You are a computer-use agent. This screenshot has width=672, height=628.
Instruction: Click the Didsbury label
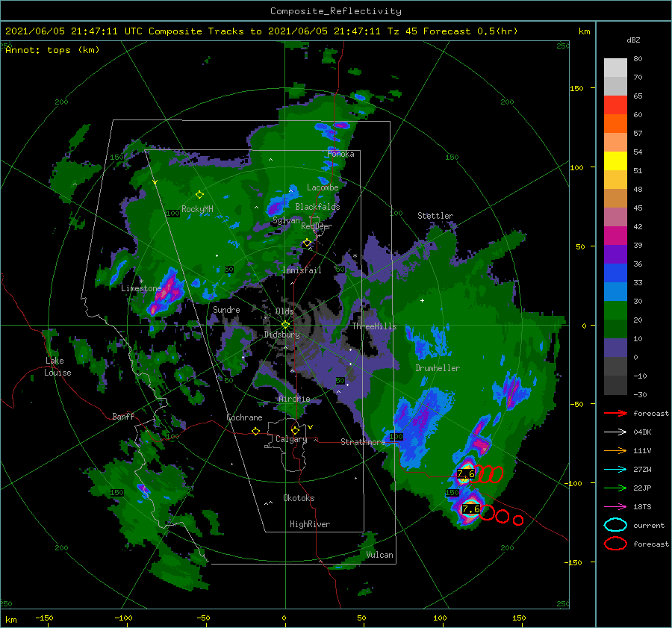[281, 335]
